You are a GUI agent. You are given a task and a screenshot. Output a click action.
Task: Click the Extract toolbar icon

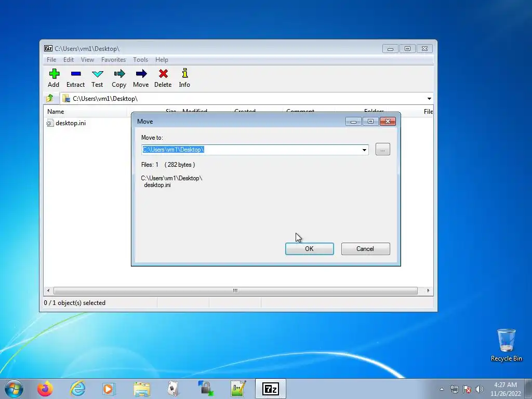pos(75,78)
